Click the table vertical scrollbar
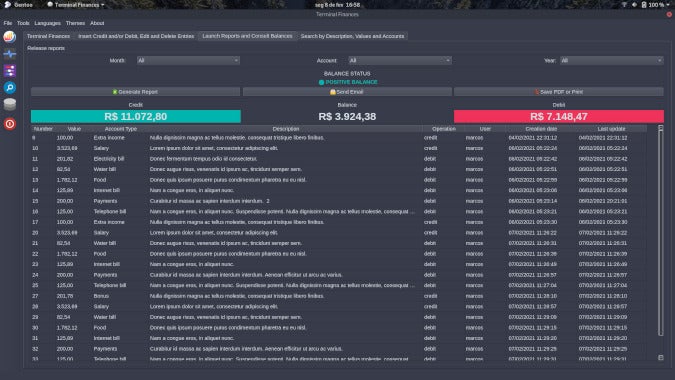675x380 pixels. pos(661,232)
